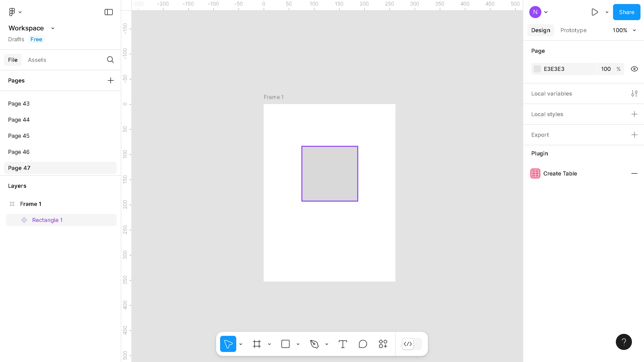Switch to the Assets tab
The width and height of the screenshot is (644, 362).
(x=37, y=60)
